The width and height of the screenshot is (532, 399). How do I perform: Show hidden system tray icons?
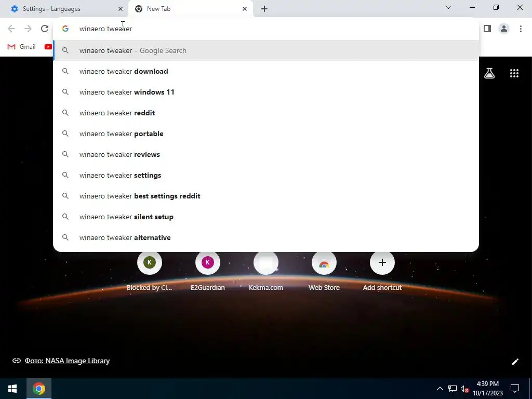click(440, 389)
